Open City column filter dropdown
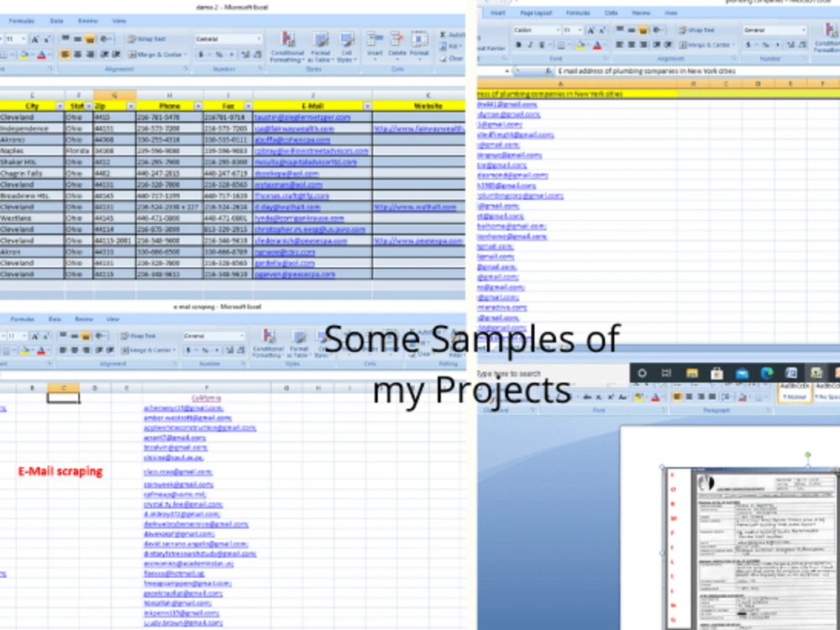This screenshot has height=630, width=840. point(60,106)
